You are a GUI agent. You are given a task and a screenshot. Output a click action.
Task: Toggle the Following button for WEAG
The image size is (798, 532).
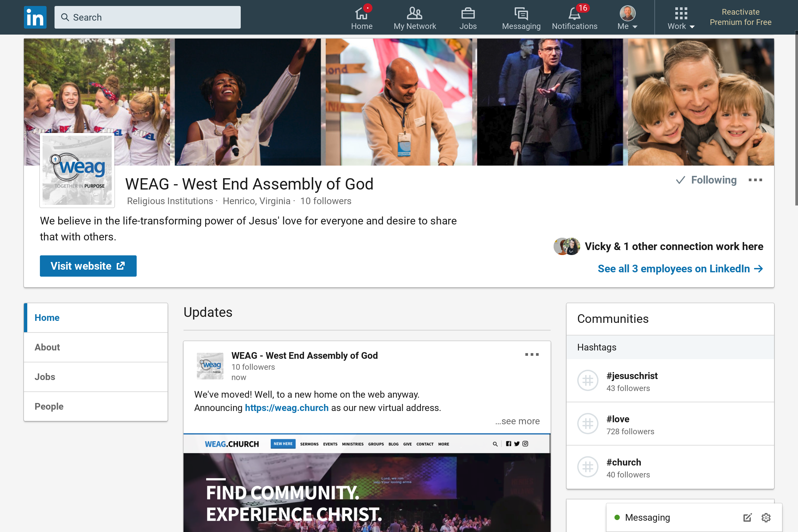pos(706,180)
